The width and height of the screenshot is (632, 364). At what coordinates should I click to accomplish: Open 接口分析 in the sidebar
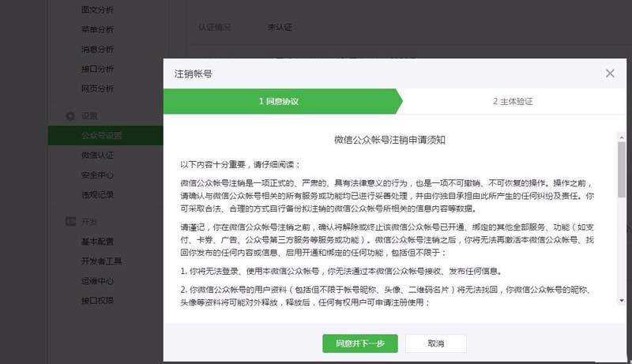click(x=97, y=69)
